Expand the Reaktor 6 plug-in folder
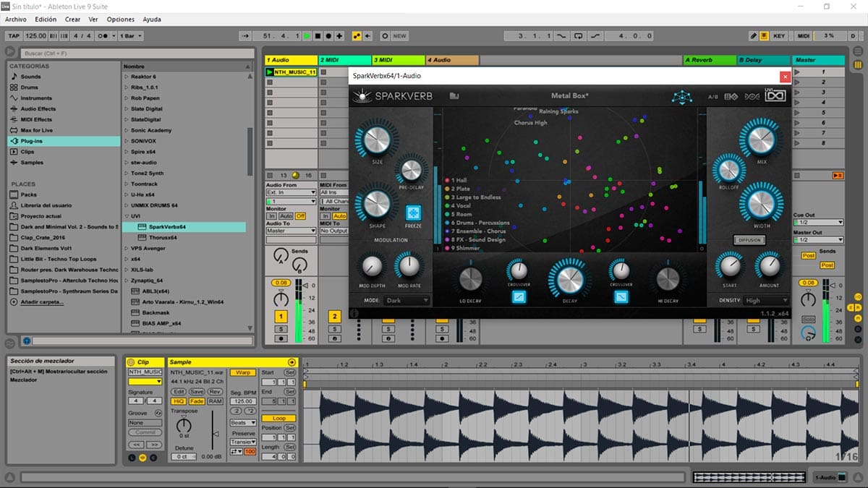This screenshot has height=488, width=868. (127, 77)
